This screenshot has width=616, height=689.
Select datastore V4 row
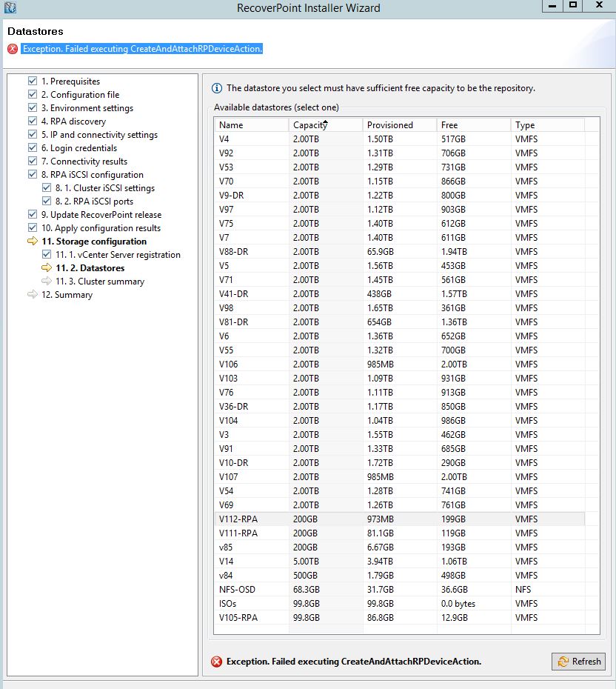[x=400, y=139]
